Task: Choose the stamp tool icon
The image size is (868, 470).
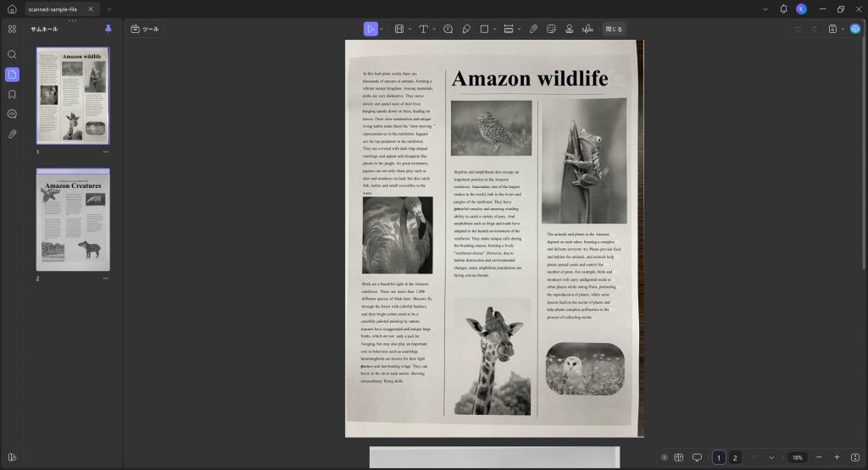Action: coord(569,29)
